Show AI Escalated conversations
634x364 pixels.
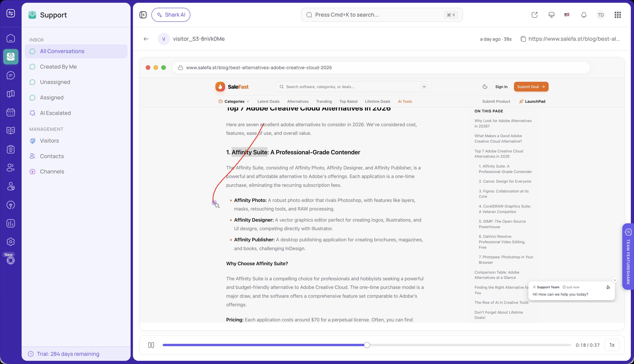76,113
